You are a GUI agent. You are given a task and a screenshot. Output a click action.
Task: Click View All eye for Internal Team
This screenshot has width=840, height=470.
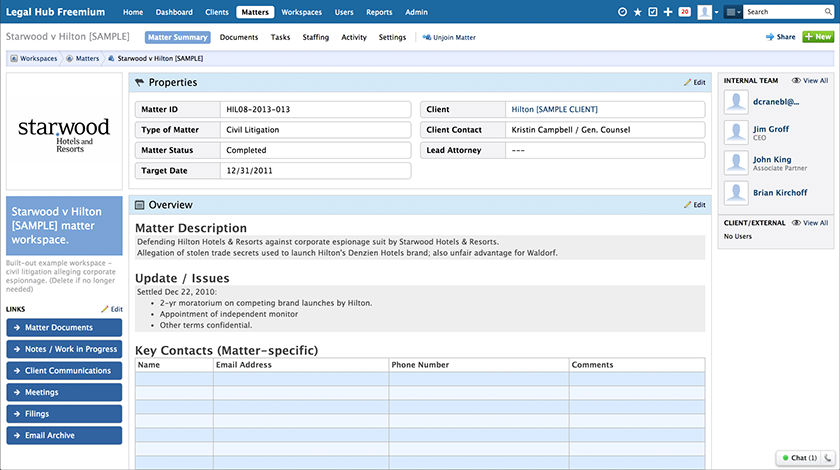(x=809, y=80)
